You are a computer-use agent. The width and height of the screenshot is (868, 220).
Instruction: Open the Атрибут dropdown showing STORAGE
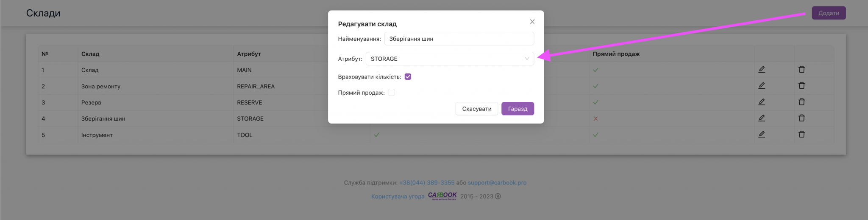click(x=450, y=59)
